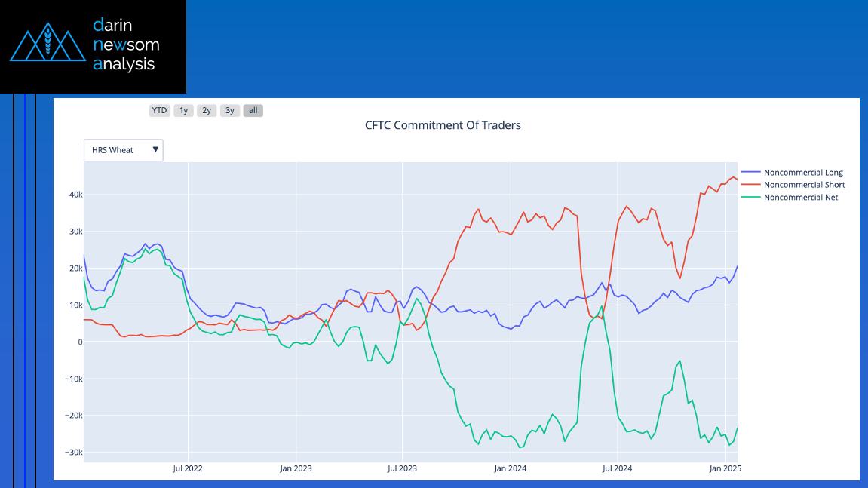
Task: Toggle the Noncommercial Net legend label
Action: click(801, 198)
